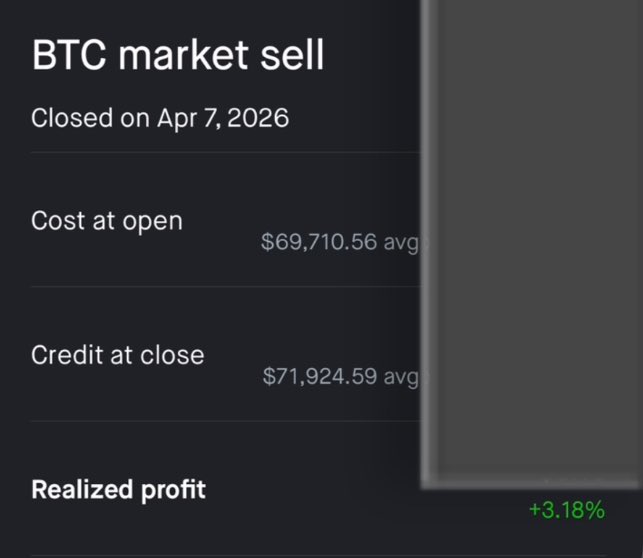Viewport: 643px width, 558px height.
Task: Click the year "2026" in the closed date
Action: (x=258, y=118)
